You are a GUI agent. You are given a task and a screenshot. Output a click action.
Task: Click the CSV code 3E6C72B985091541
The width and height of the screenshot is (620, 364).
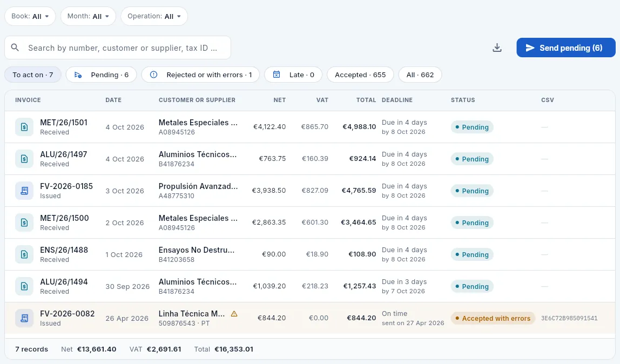[569, 318]
